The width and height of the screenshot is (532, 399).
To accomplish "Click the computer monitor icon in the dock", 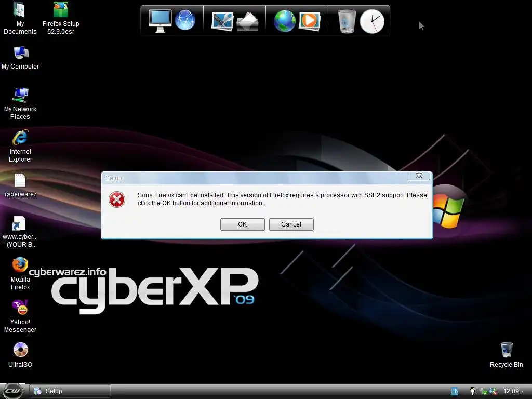I will [160, 21].
